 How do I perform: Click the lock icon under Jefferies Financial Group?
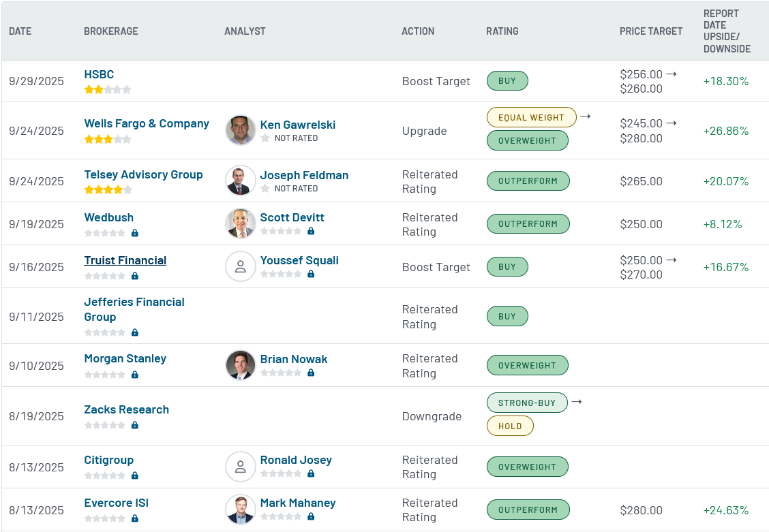click(x=135, y=332)
